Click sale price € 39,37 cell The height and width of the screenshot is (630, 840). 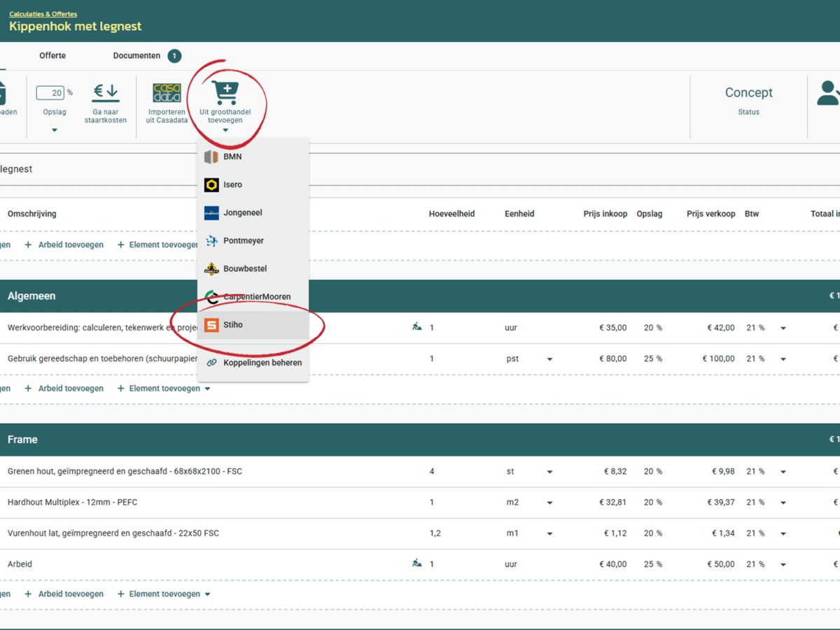coord(721,503)
